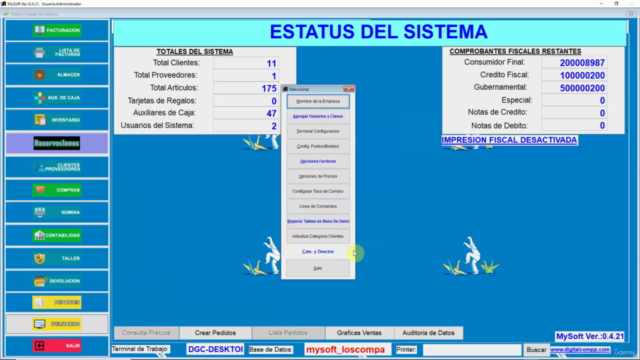Click Agregar Usuarios y Claves
Image resolution: width=640 pixels, height=360 pixels.
[318, 116]
